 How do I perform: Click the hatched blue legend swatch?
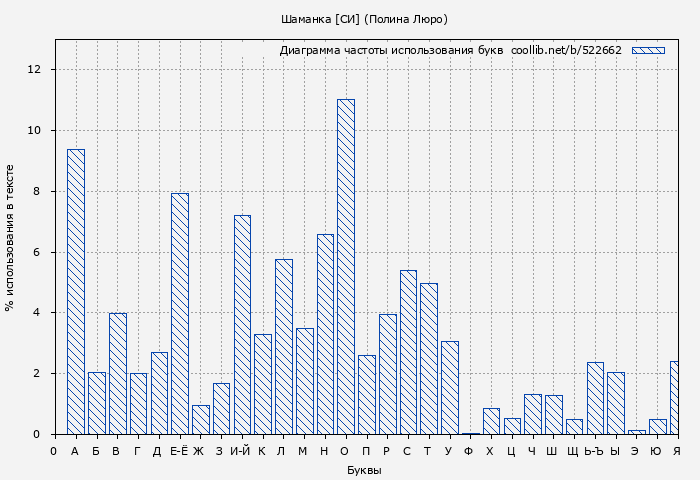pos(648,50)
